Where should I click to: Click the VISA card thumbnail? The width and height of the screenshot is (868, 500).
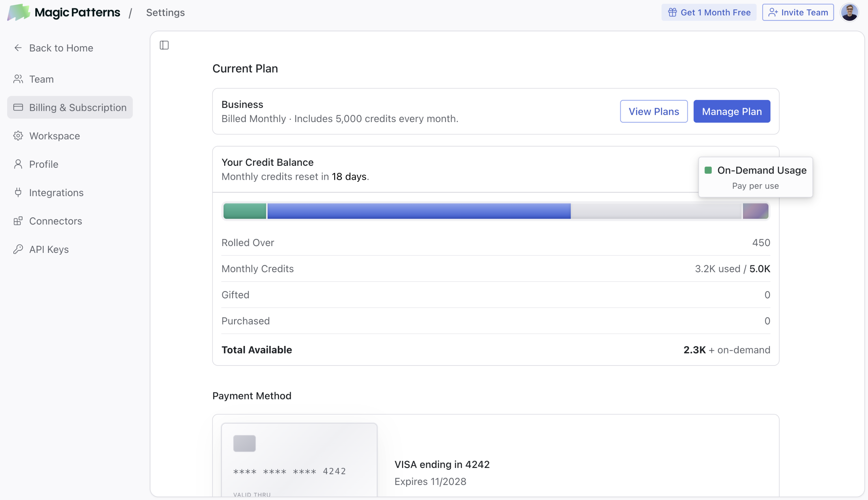[299, 460]
